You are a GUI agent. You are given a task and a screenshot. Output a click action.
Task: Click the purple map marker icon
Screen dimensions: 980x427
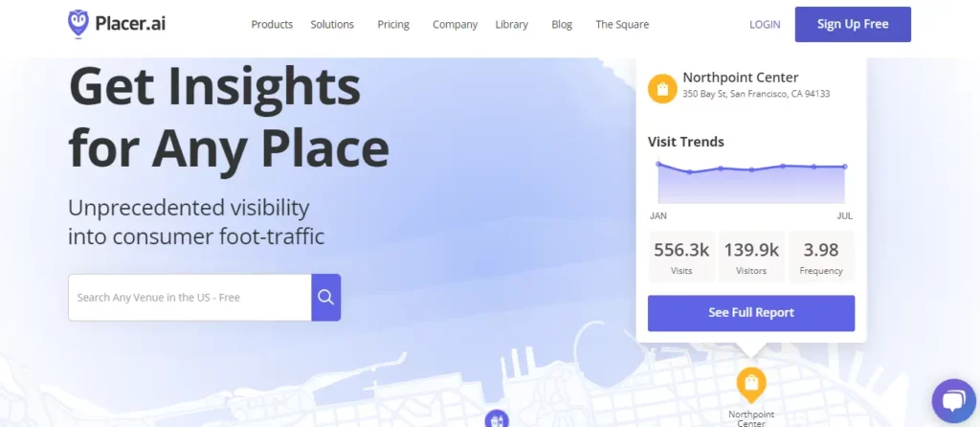(497, 419)
